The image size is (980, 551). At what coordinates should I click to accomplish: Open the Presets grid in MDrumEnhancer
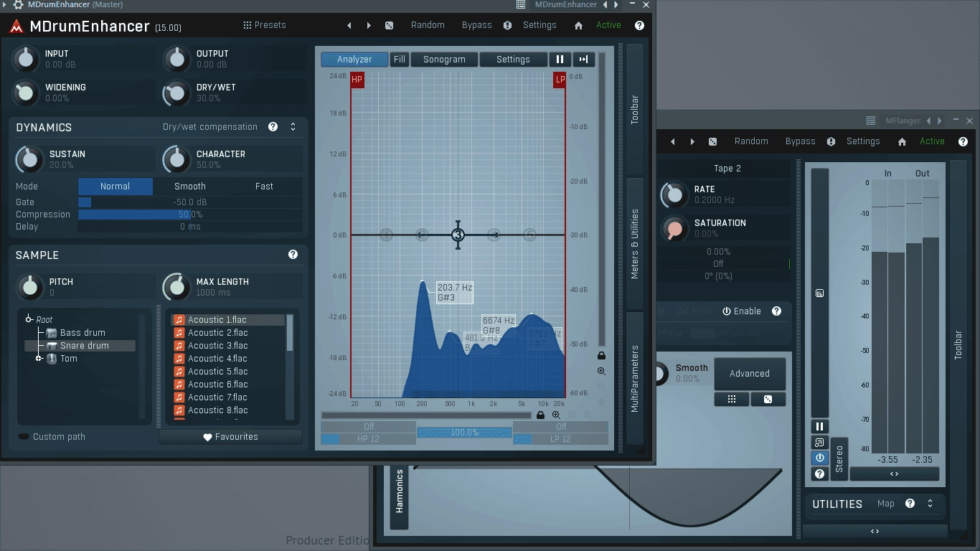pos(264,25)
